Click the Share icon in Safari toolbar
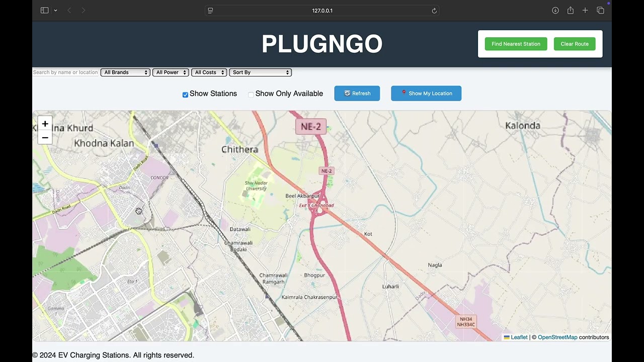The image size is (644, 362). [570, 11]
